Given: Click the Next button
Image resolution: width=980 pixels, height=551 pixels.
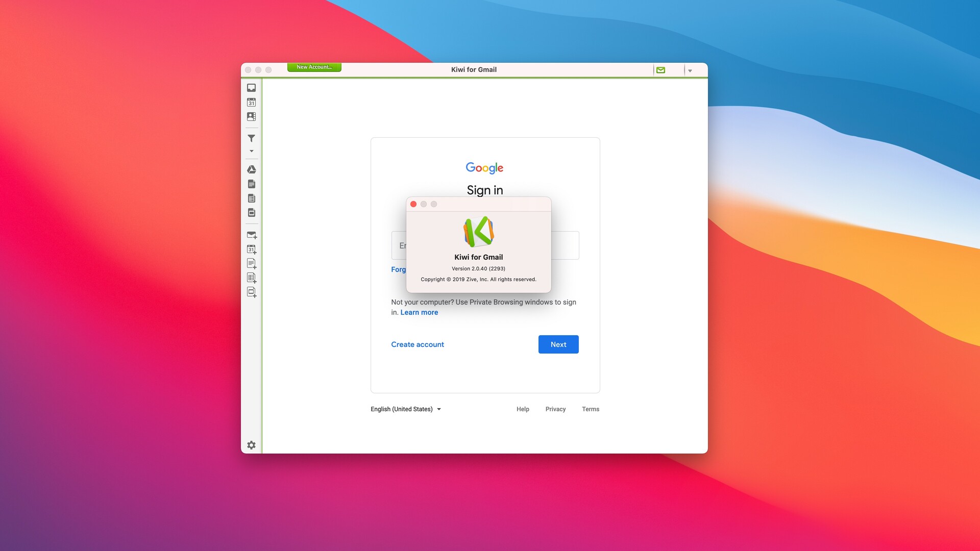Looking at the screenshot, I should [558, 344].
